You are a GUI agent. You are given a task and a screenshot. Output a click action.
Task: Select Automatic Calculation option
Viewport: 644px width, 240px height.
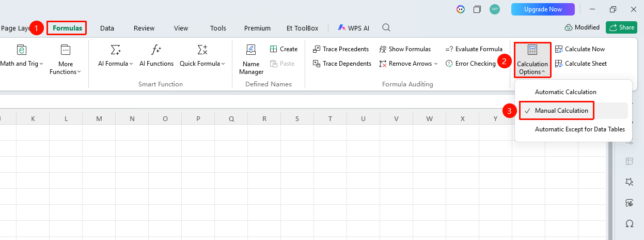point(573,92)
